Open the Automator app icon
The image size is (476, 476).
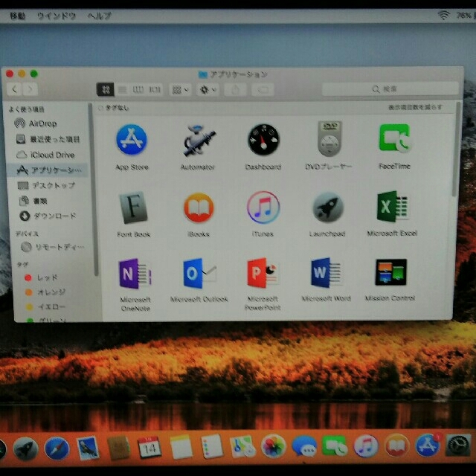(198, 141)
